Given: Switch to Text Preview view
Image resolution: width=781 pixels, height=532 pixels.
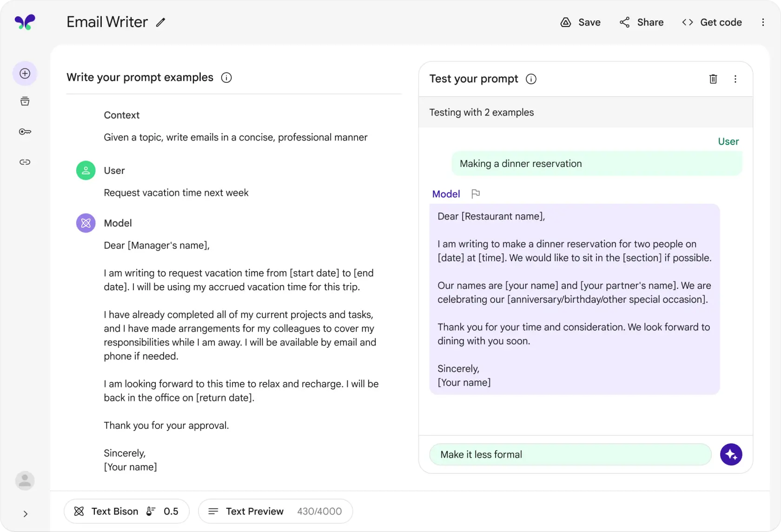Looking at the screenshot, I should tap(255, 511).
